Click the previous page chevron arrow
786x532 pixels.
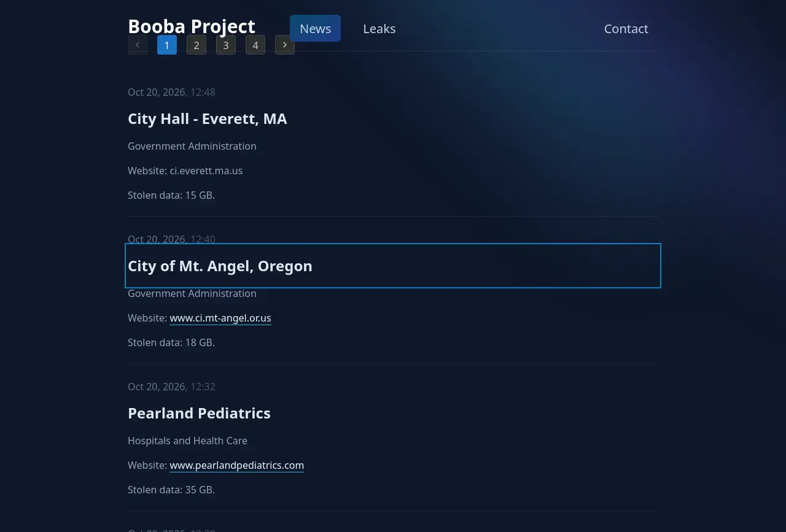(138, 45)
